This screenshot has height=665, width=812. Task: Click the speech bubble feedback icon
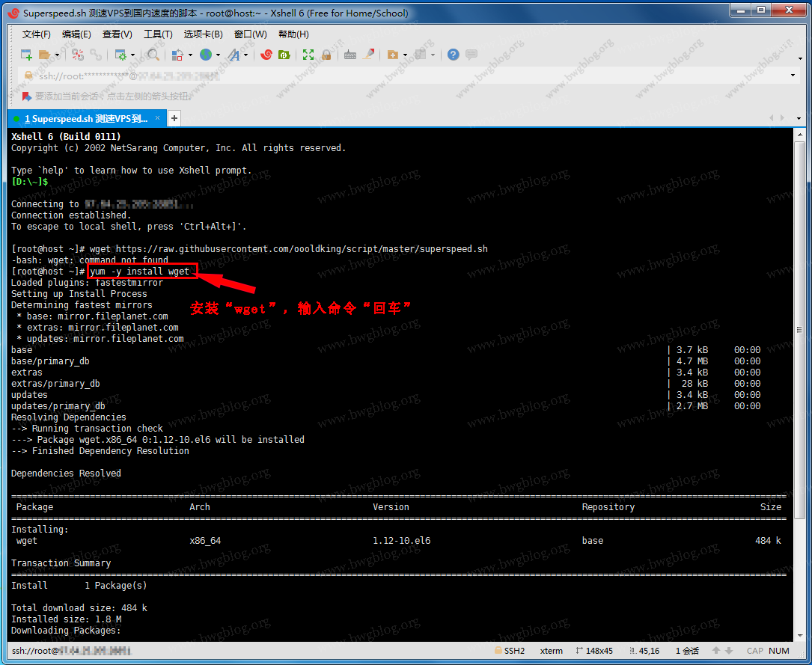[x=471, y=54]
